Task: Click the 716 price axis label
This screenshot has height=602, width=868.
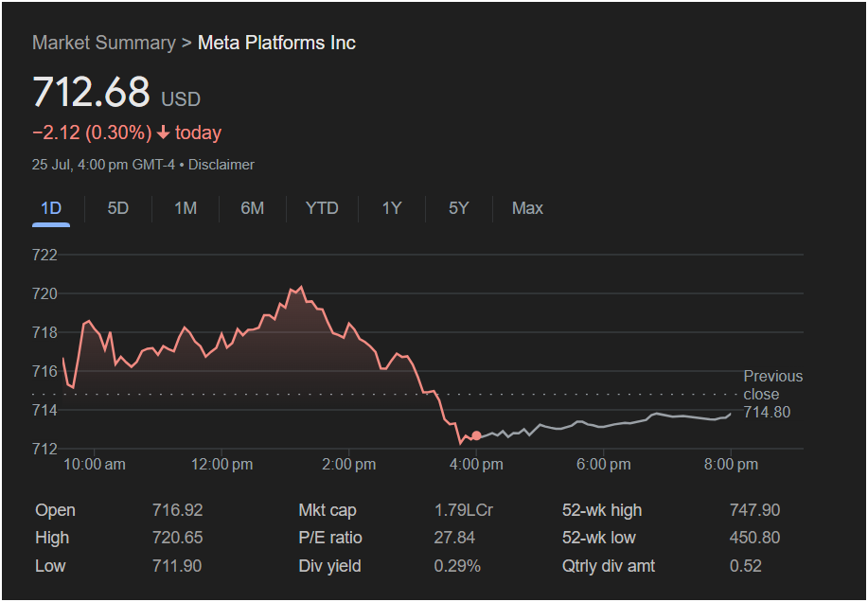Action: tap(44, 371)
